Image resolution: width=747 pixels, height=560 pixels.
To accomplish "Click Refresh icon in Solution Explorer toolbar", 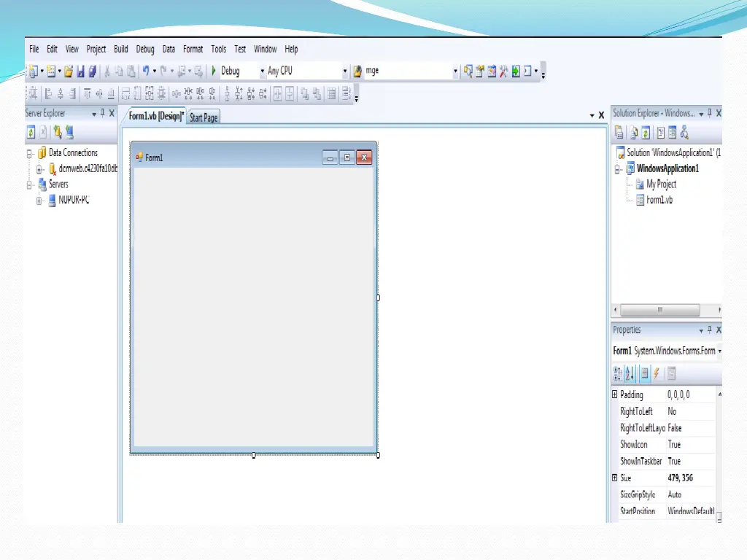I will 646,133.
